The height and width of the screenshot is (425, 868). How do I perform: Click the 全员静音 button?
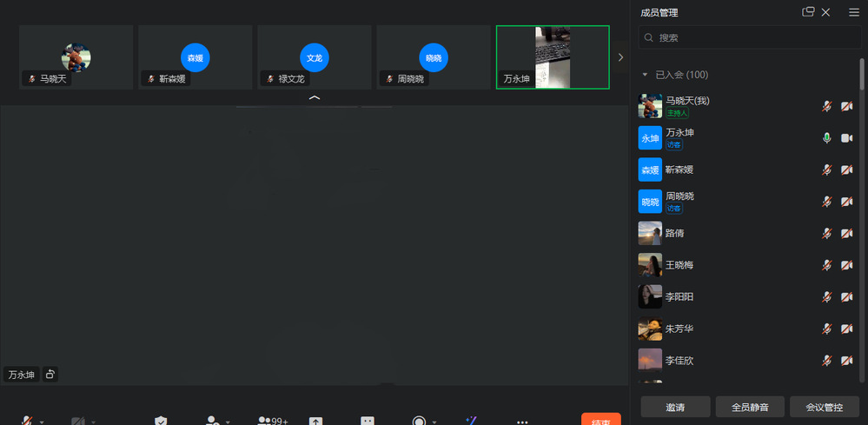point(750,407)
